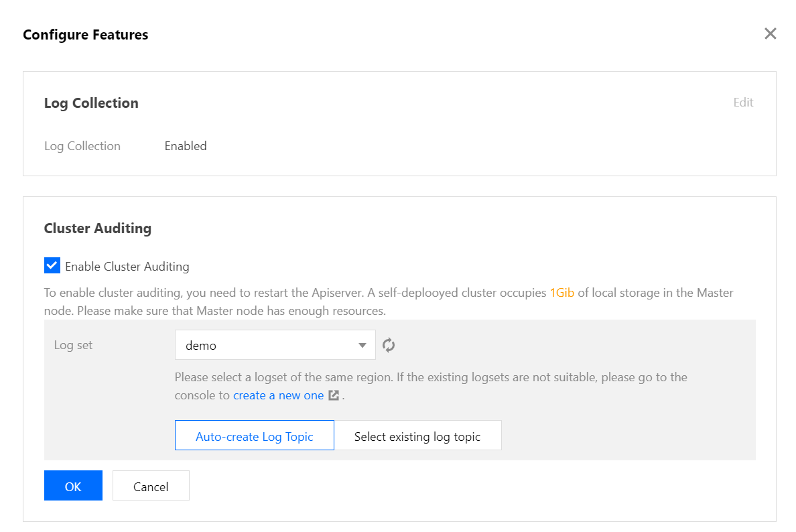Click the Log Collection section heading
Screen dimensions: 796x532
(x=91, y=103)
